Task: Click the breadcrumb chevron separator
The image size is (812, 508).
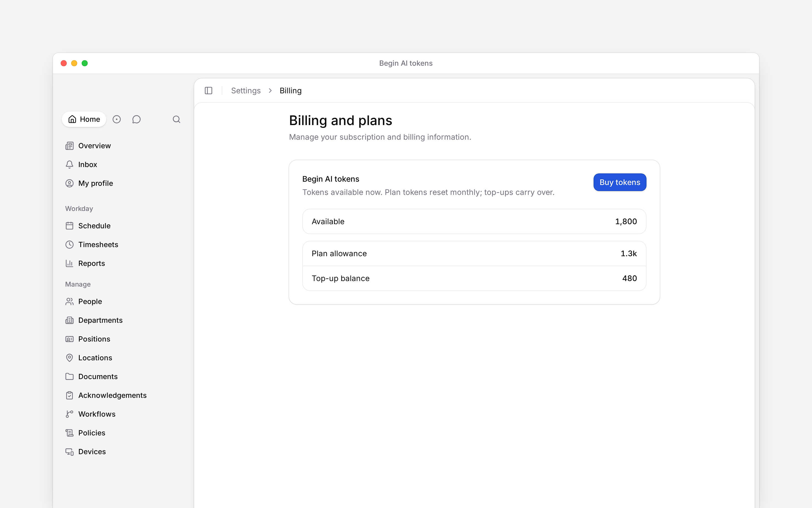Action: pyautogui.click(x=270, y=91)
